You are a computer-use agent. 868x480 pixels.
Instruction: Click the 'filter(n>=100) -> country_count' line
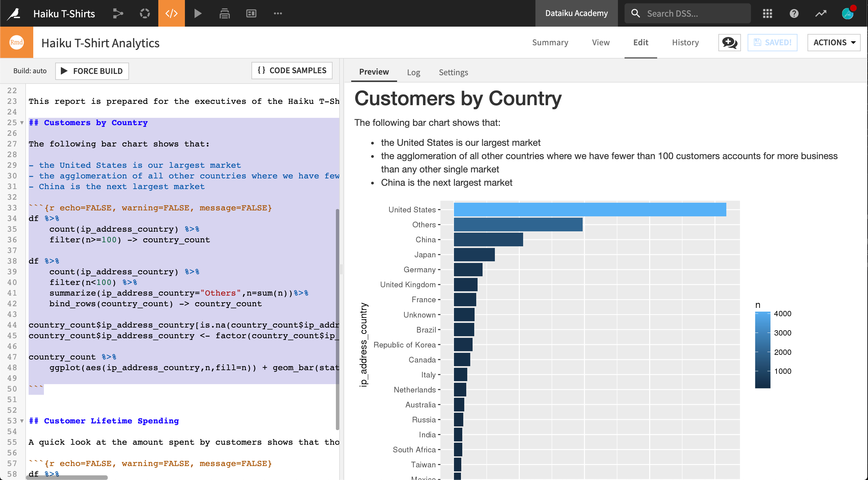click(130, 240)
